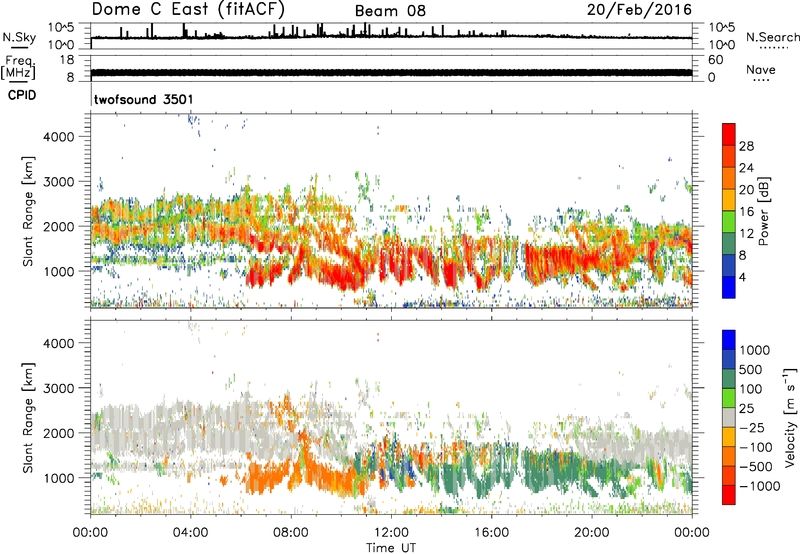Click the 'Beam 08' label
800x554 pixels.
pyautogui.click(x=390, y=11)
